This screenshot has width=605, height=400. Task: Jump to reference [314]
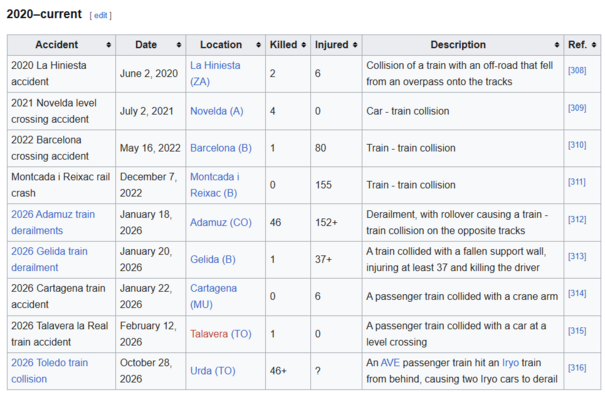[x=577, y=294]
